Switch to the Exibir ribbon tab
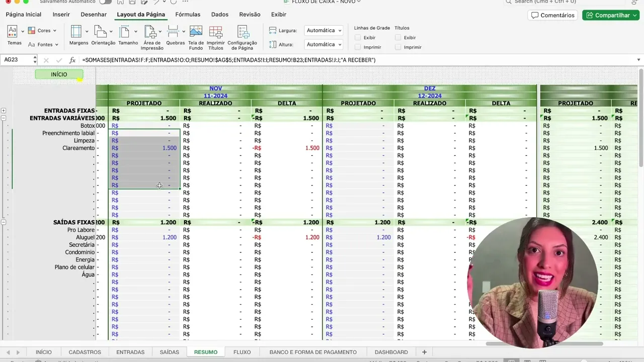This screenshot has height=362, width=644. tap(279, 15)
